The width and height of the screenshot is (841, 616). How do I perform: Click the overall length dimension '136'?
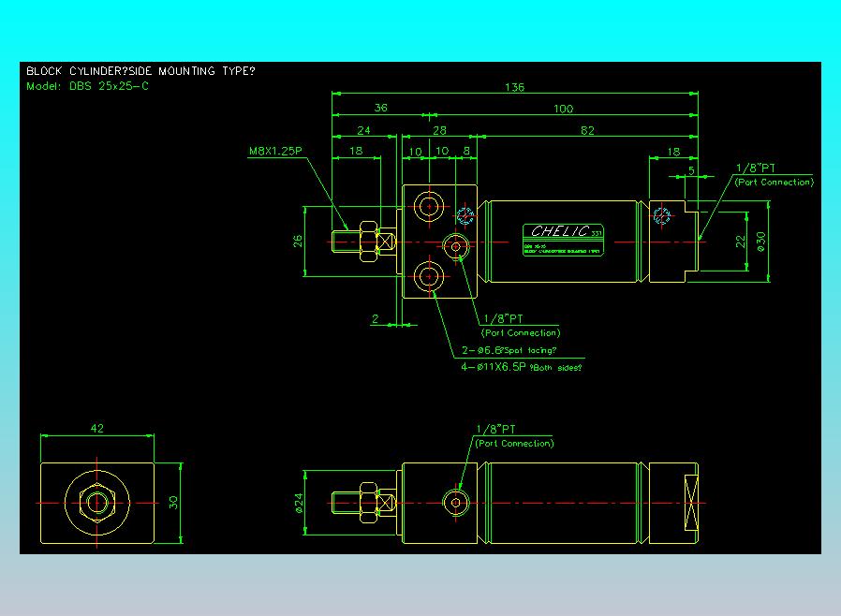coord(514,87)
